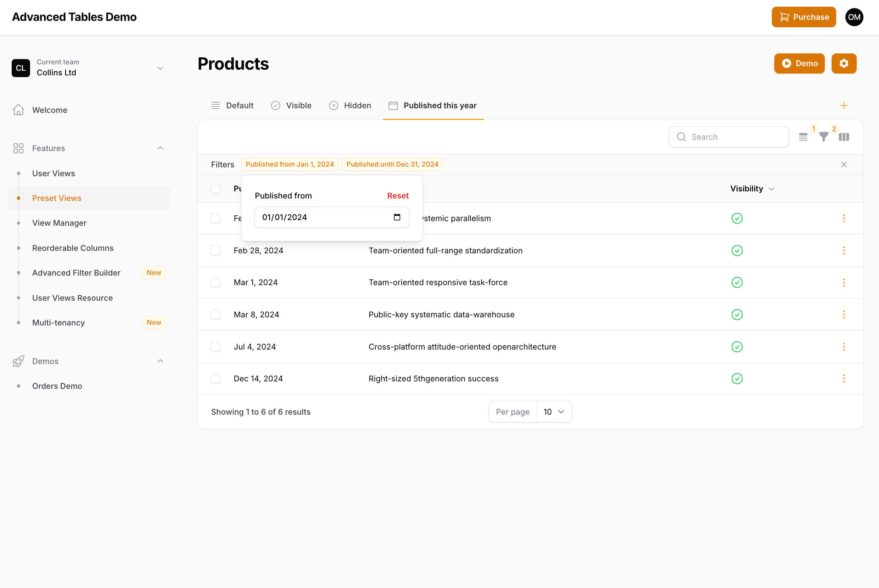This screenshot has height=588, width=879.
Task: Select the Feb 28, 2024 row checkbox
Action: [x=216, y=250]
